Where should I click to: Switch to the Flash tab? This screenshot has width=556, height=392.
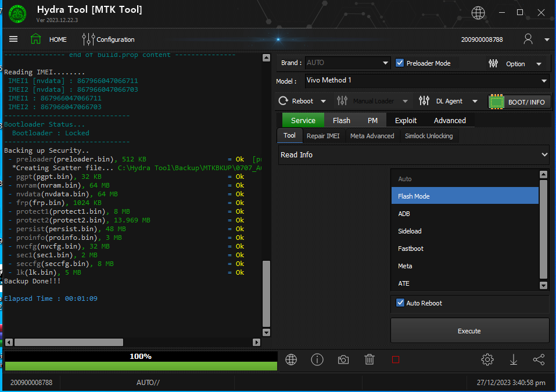pyautogui.click(x=342, y=121)
